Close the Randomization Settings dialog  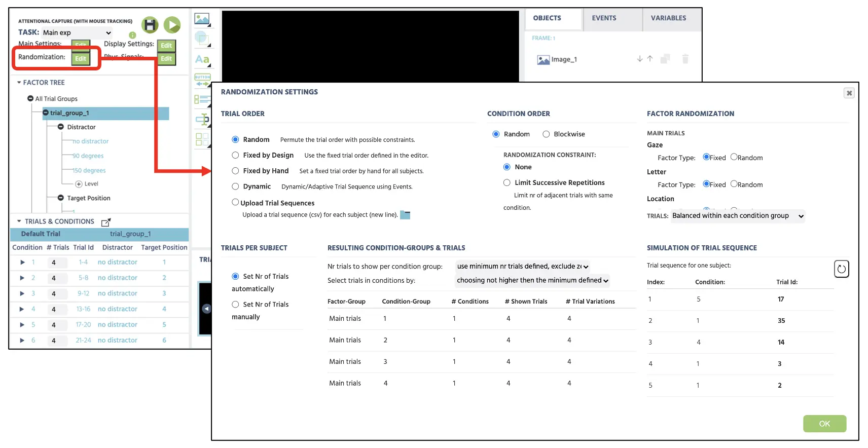849,93
